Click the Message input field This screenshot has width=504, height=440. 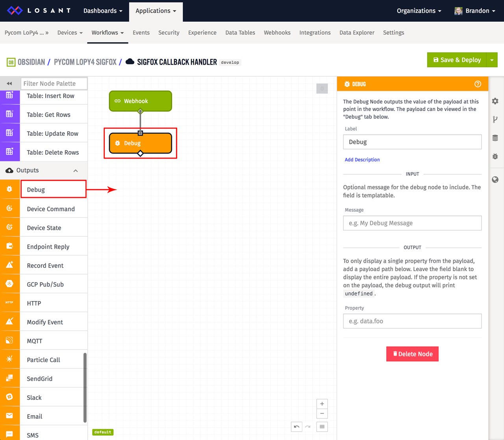(412, 223)
